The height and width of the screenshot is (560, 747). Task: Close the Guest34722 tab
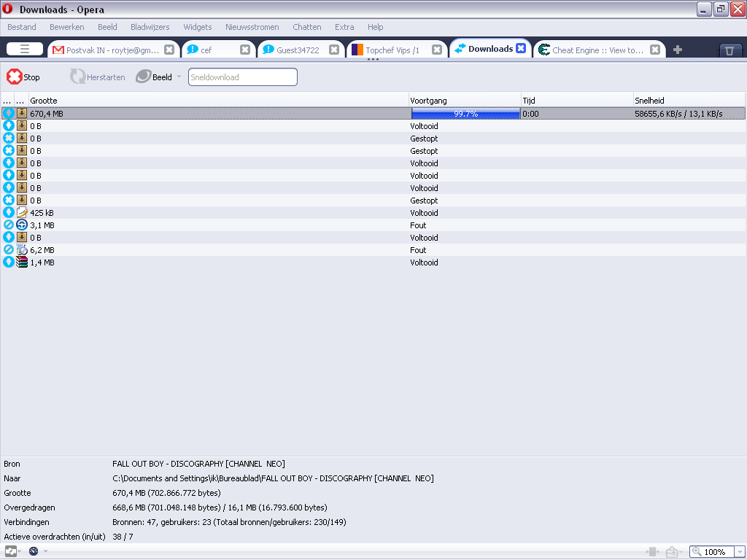tap(334, 50)
